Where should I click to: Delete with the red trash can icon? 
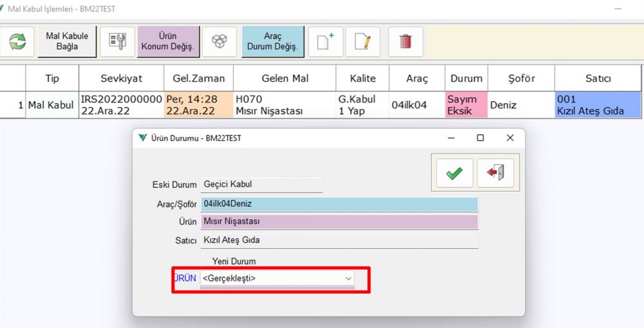point(405,42)
